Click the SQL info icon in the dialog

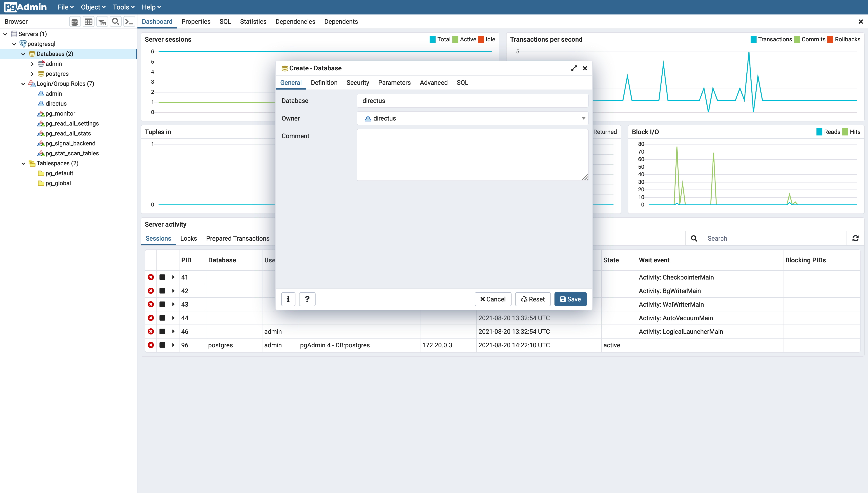click(x=288, y=299)
